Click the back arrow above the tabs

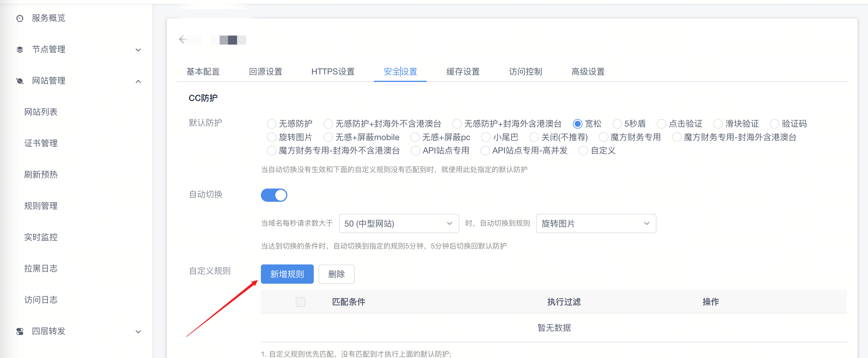pyautogui.click(x=183, y=39)
